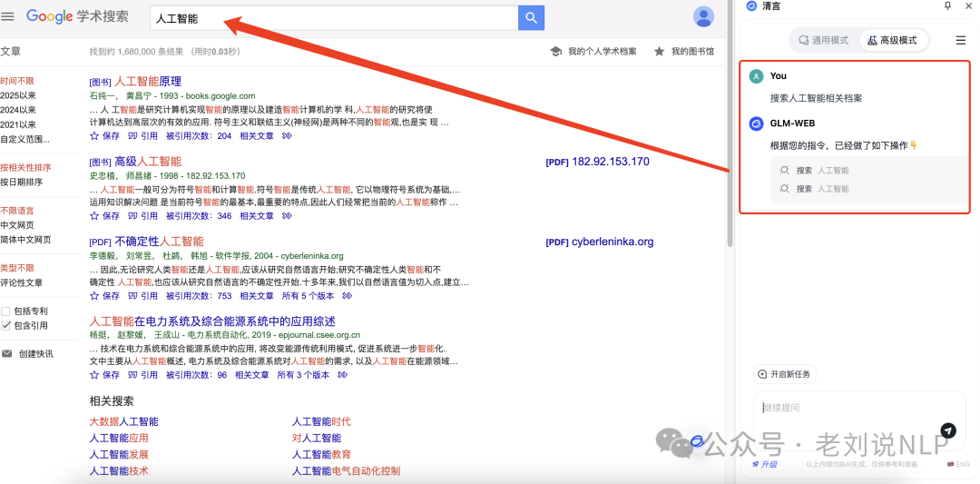Filter results to 2021以来
Image resolution: width=980 pixels, height=484 pixels.
(18, 125)
